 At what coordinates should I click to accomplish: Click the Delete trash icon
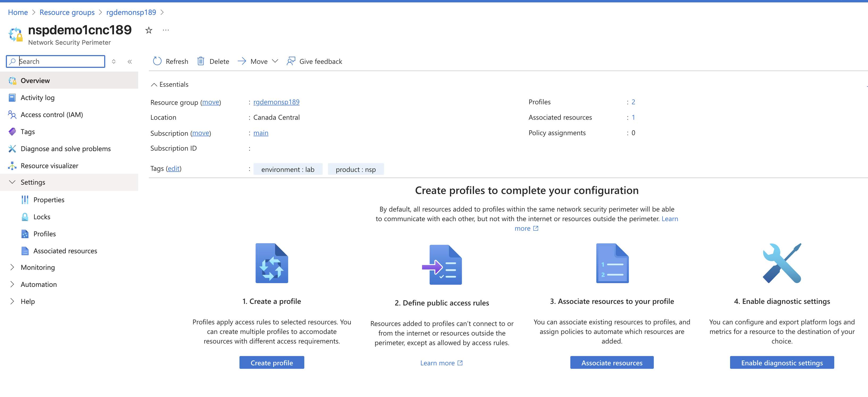(x=201, y=61)
